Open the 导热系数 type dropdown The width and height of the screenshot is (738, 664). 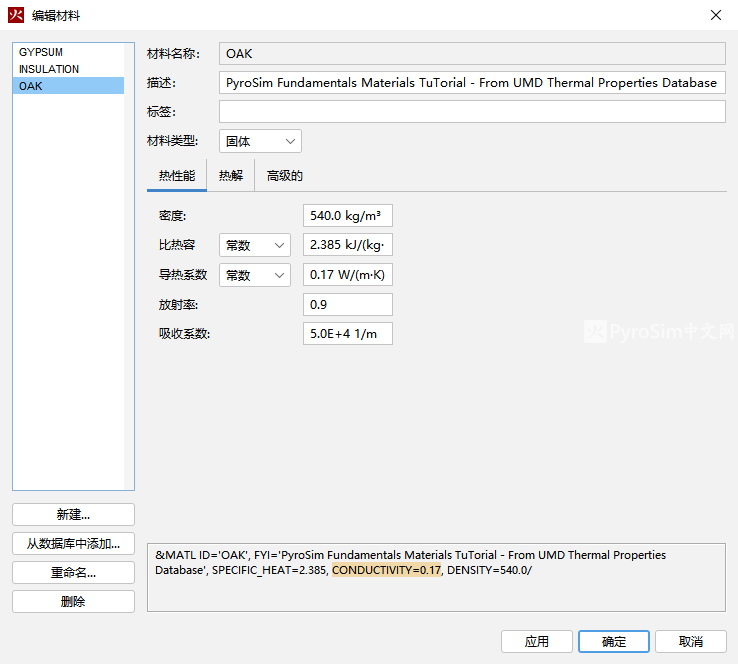pos(255,275)
